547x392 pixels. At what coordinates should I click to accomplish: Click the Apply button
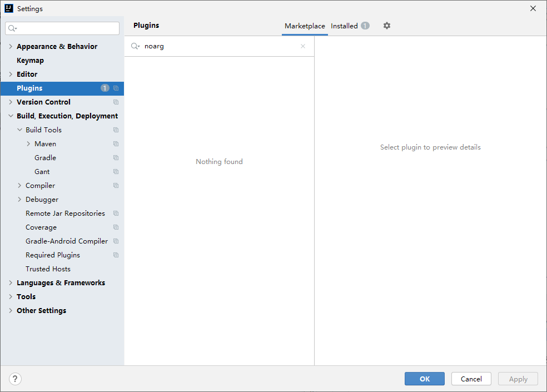pos(518,379)
